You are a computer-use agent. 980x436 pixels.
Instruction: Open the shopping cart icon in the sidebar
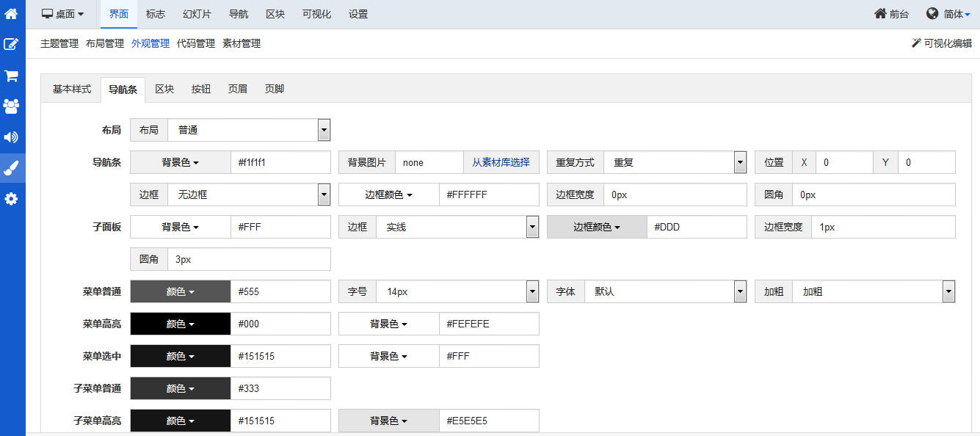(11, 76)
